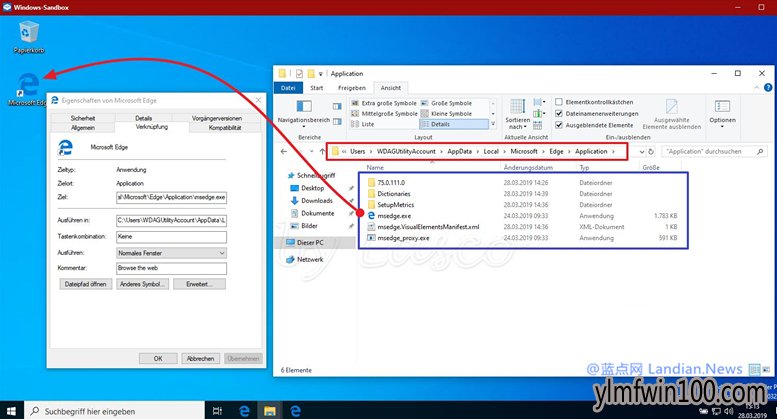This screenshot has width=777, height=419.
Task: Choose Kleine Symbole layout
Action: tap(446, 114)
